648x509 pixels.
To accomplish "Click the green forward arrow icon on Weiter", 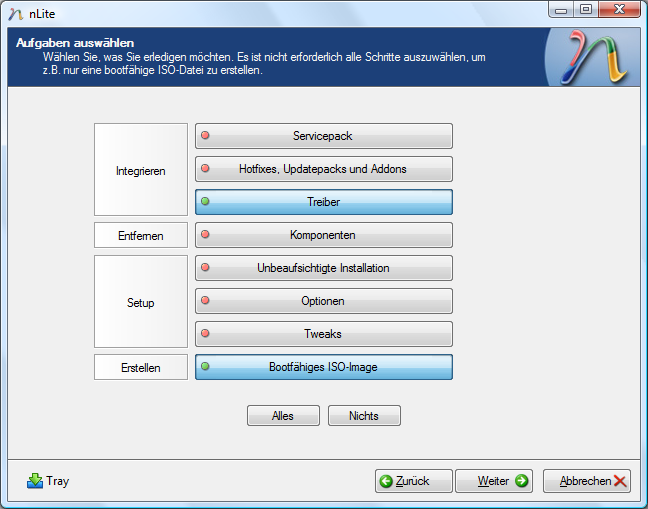I will click(521, 481).
